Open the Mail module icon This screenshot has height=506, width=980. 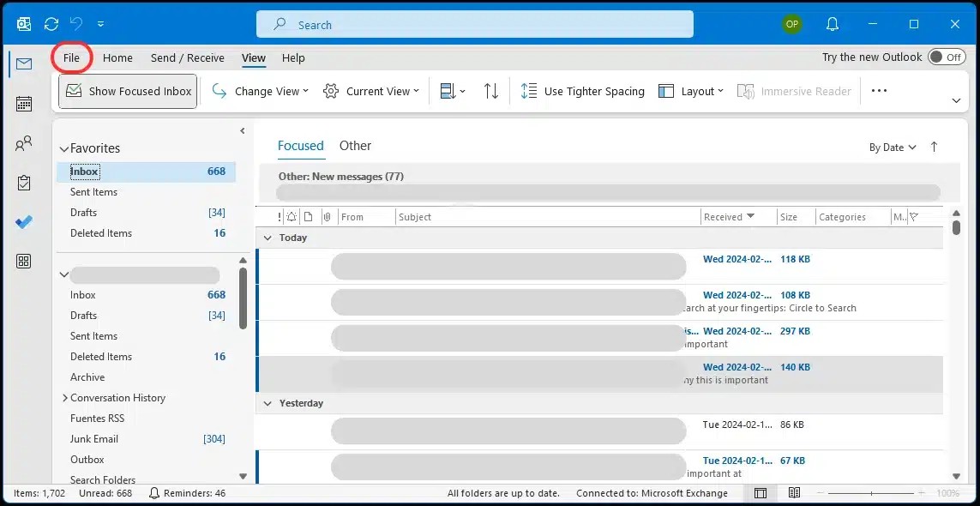24,63
